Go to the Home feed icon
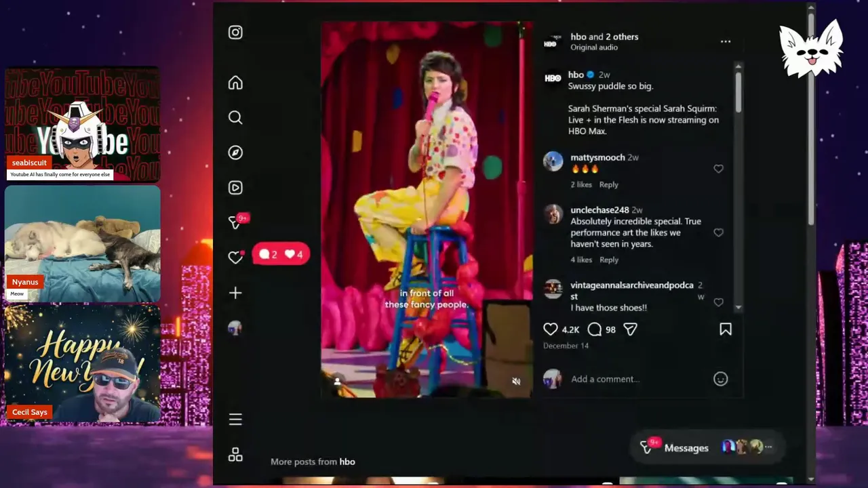This screenshot has width=868, height=488. (235, 83)
